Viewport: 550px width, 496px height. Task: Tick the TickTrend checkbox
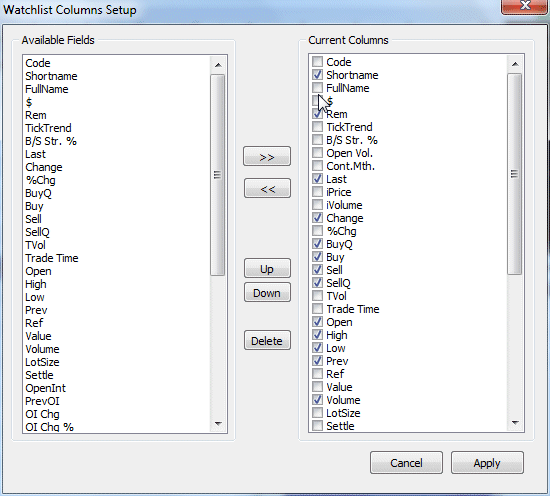pos(317,127)
